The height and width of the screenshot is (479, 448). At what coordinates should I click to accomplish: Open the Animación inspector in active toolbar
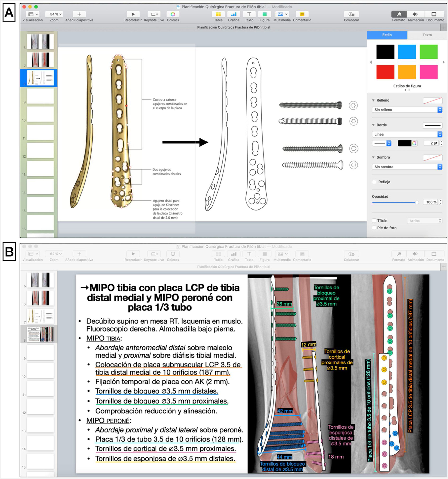tap(415, 14)
